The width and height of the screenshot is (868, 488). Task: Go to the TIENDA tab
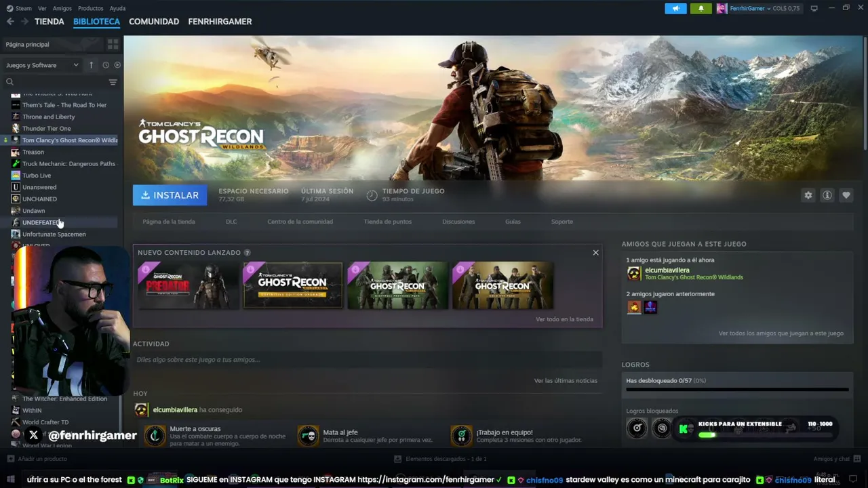pos(50,22)
